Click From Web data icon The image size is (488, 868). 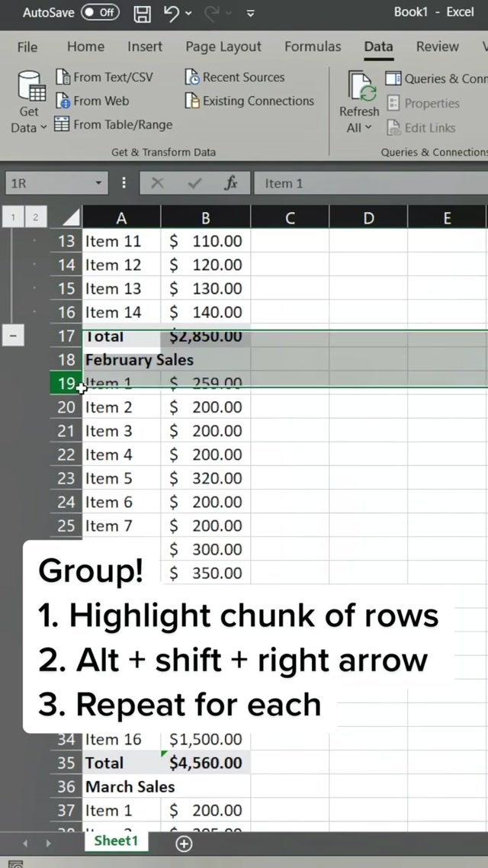click(x=63, y=101)
